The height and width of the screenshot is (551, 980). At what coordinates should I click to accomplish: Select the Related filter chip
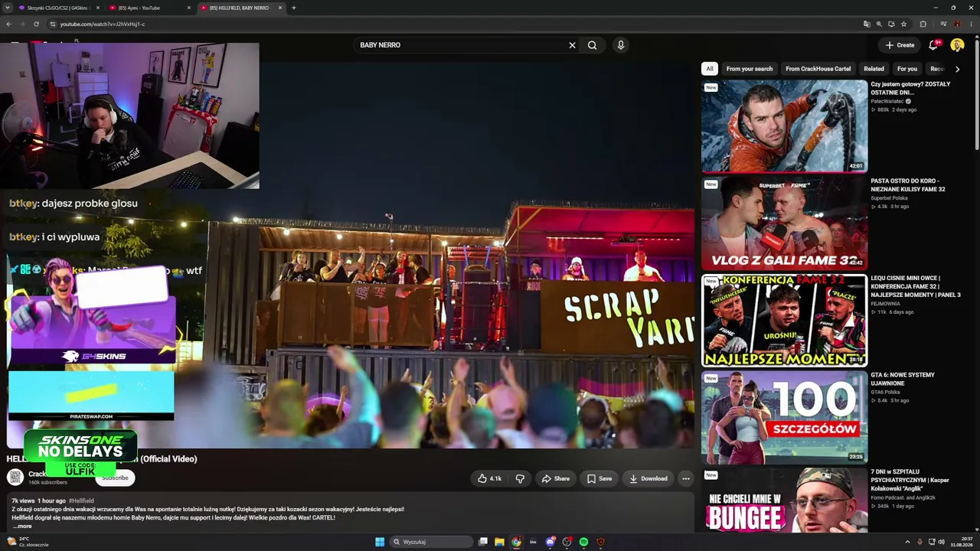[874, 69]
